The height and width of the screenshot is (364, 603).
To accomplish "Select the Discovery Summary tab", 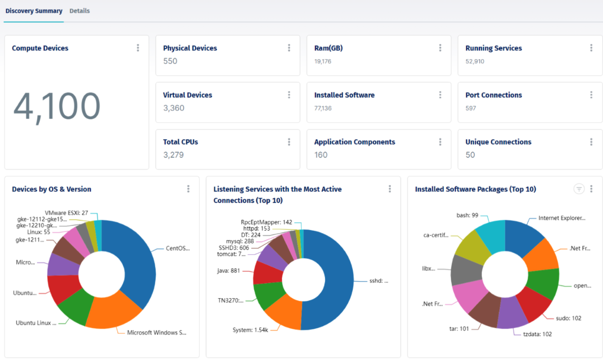I will (33, 10).
